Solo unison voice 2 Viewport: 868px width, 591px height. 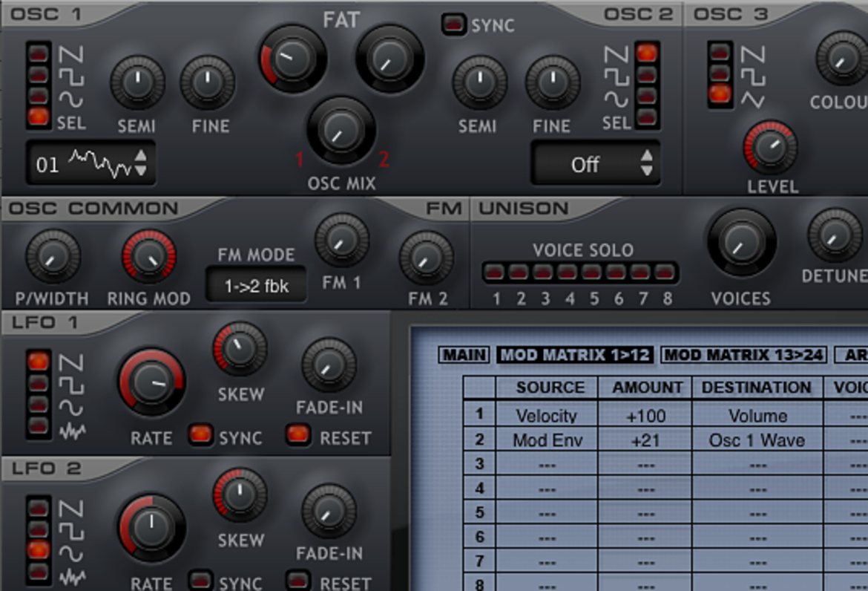point(519,272)
